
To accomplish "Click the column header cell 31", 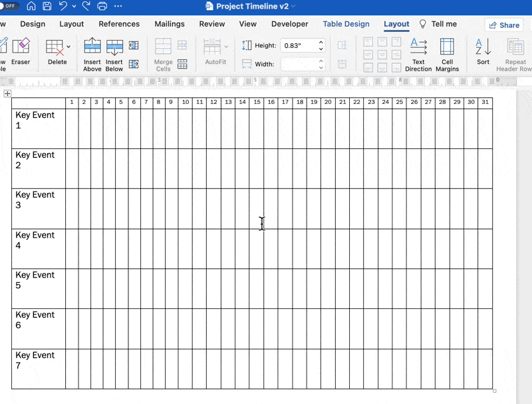I will pyautogui.click(x=485, y=103).
